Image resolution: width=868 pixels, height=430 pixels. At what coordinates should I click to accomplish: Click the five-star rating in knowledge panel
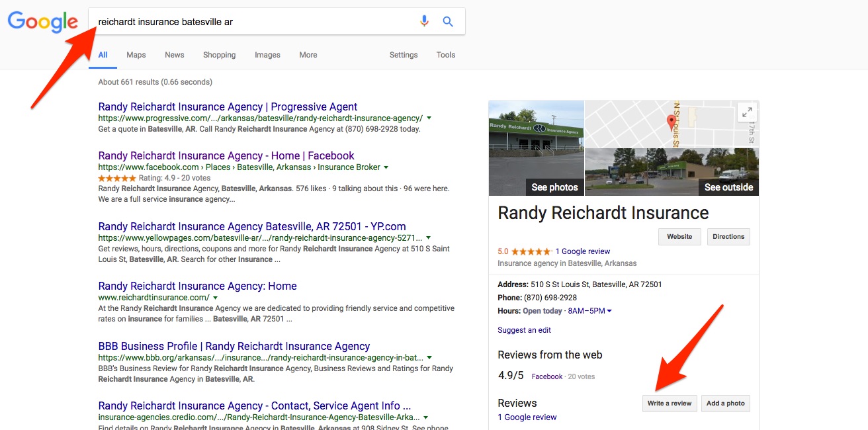(531, 251)
